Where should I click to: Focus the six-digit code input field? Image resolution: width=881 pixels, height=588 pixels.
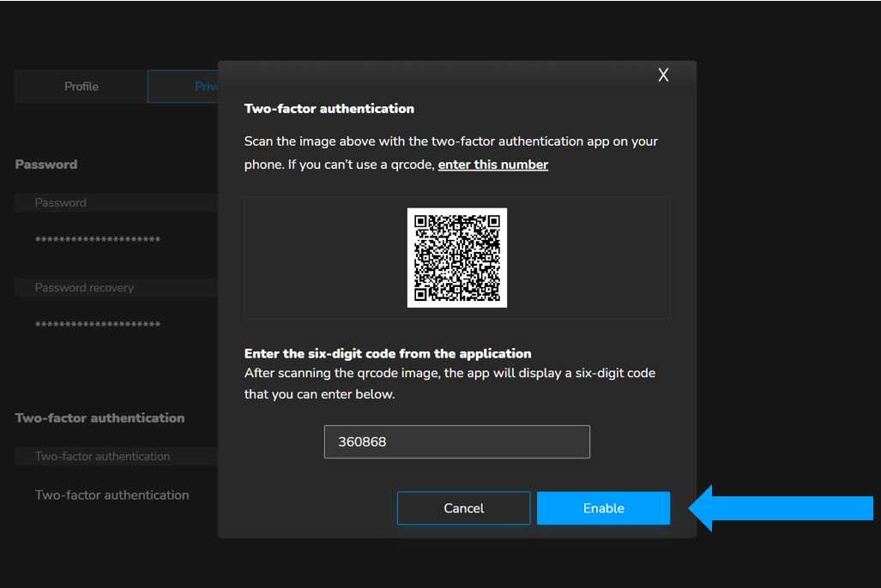click(x=456, y=442)
